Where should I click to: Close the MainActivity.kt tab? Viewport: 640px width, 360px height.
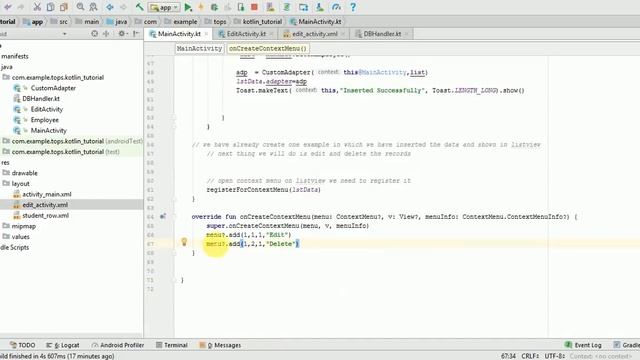pos(207,34)
